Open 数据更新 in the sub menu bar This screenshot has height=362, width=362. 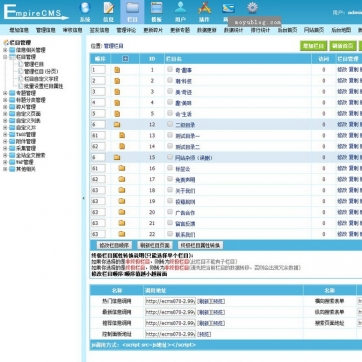pyautogui.click(x=207, y=30)
